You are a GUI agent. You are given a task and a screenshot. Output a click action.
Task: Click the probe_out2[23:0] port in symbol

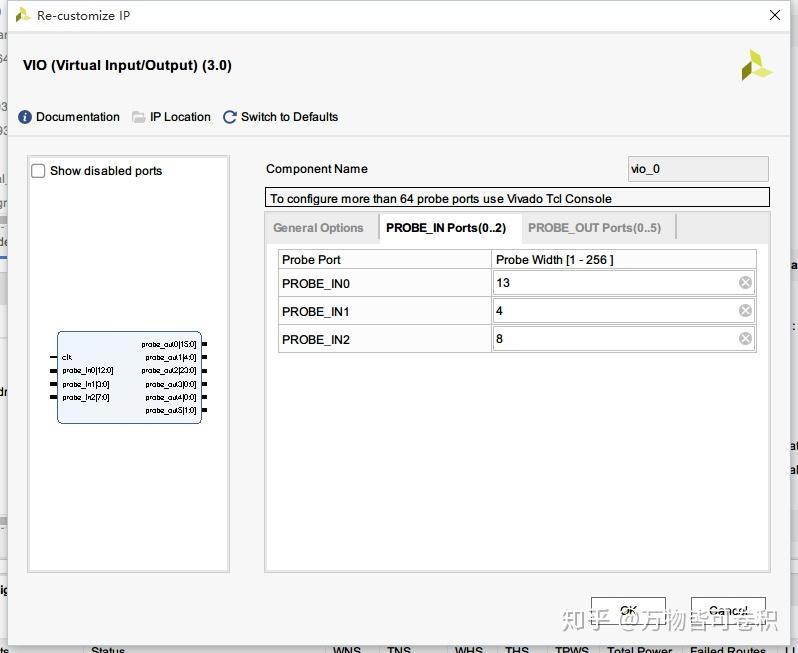point(169,371)
